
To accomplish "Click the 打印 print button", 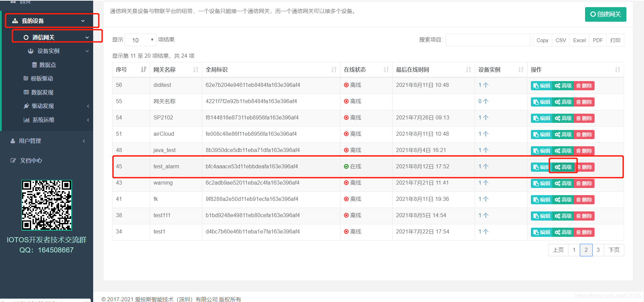I will pyautogui.click(x=615, y=40).
